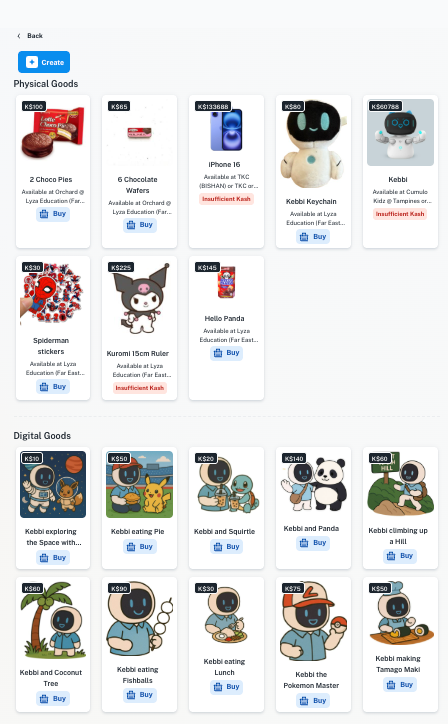Click basket icon under Kebbi eating Lunch
Viewport: 448px width, 724px height.
click(218, 687)
